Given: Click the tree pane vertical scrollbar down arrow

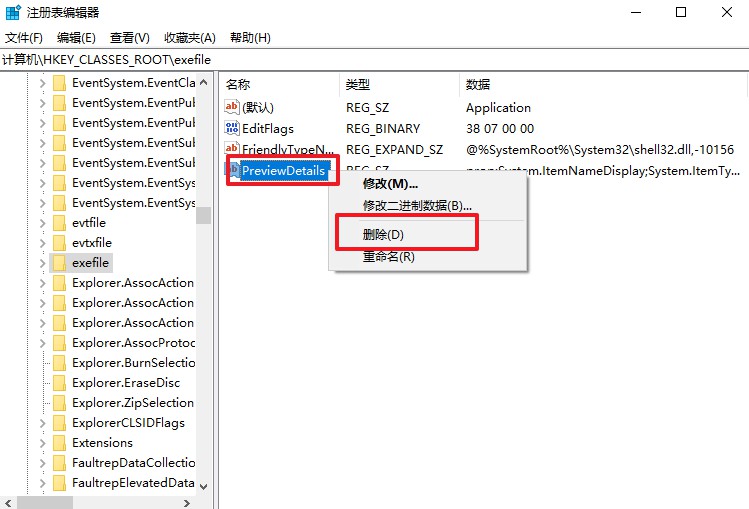Looking at the screenshot, I should click(x=204, y=486).
